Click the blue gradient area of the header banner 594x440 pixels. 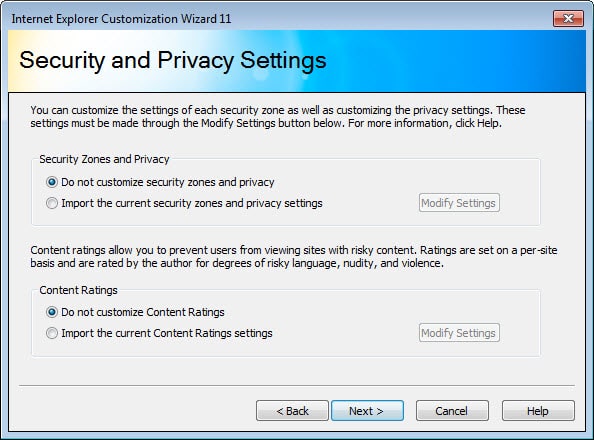click(474, 61)
